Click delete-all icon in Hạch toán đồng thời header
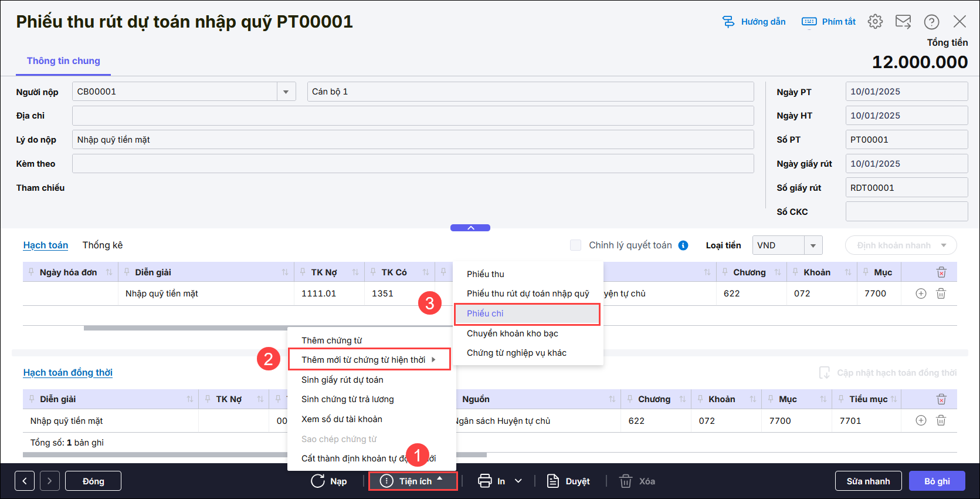The width and height of the screenshot is (980, 499). pyautogui.click(x=941, y=399)
